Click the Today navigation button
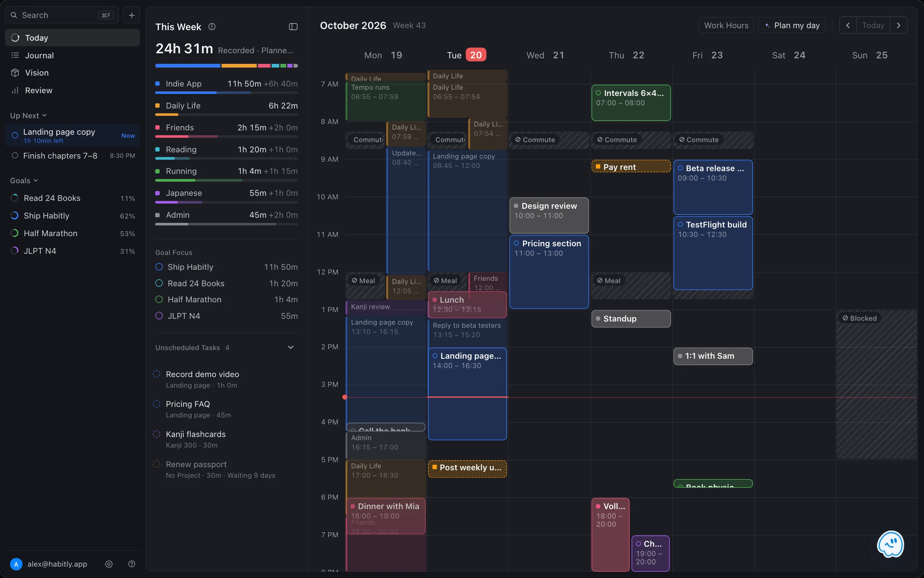924x578 pixels. click(873, 25)
